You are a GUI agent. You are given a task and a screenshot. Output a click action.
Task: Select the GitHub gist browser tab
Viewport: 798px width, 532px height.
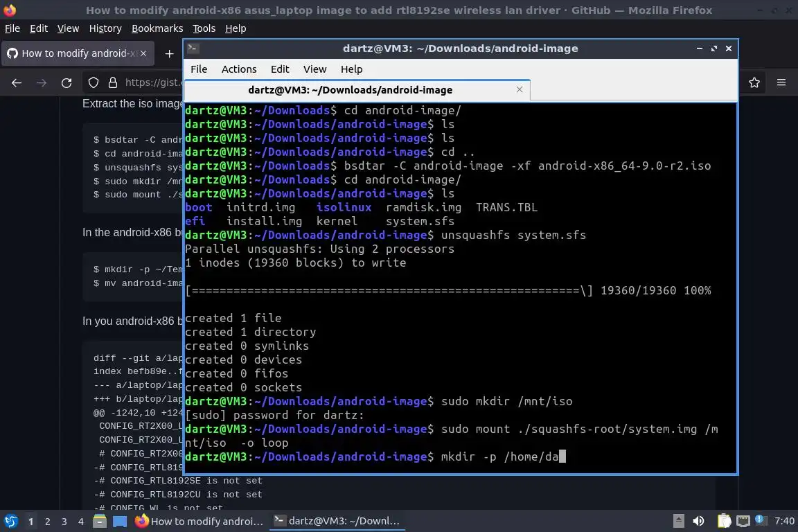click(78, 53)
